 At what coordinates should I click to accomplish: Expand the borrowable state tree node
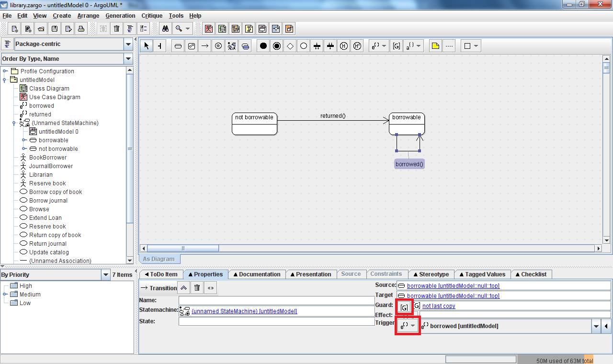[24, 140]
